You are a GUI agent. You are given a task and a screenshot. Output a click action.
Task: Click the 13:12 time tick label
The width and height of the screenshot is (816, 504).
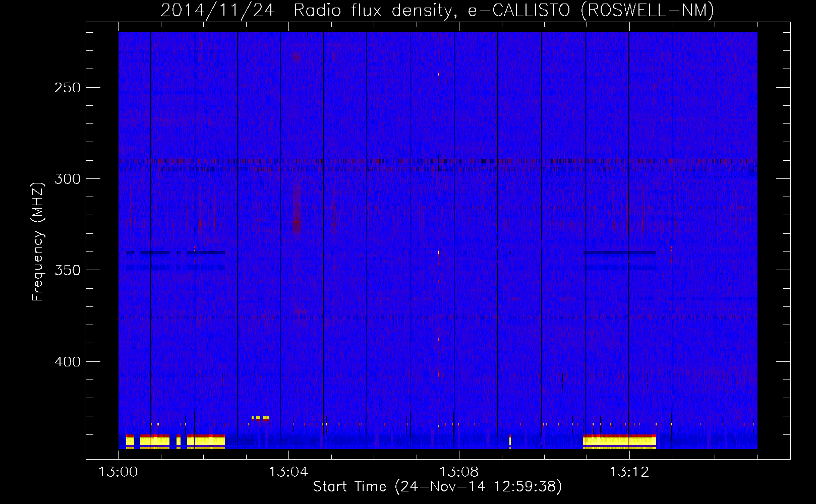click(629, 472)
